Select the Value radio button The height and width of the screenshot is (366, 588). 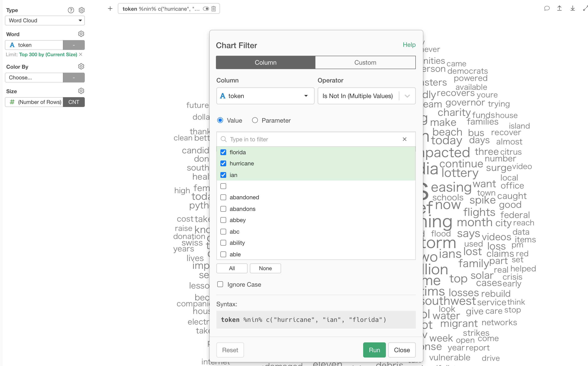(220, 120)
